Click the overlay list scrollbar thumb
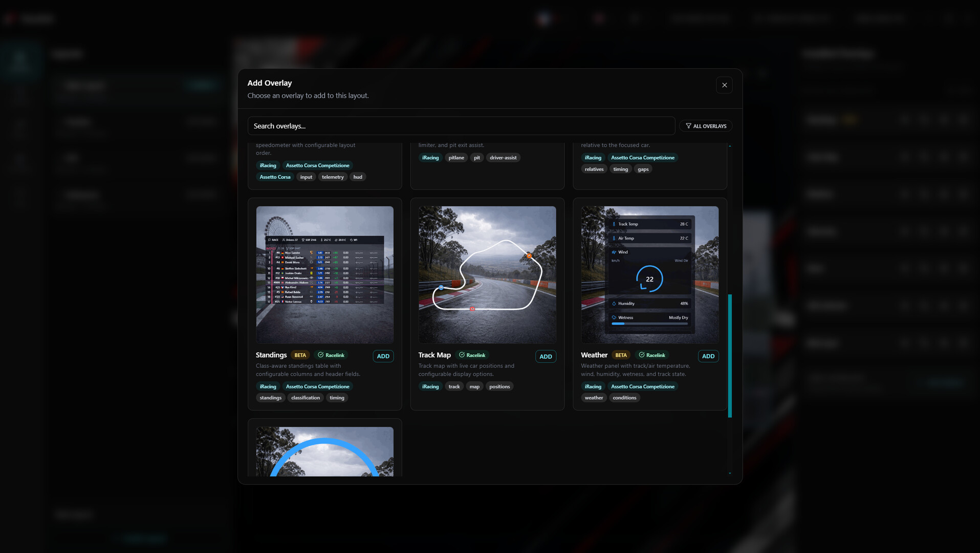The width and height of the screenshot is (980, 553). pos(730,355)
